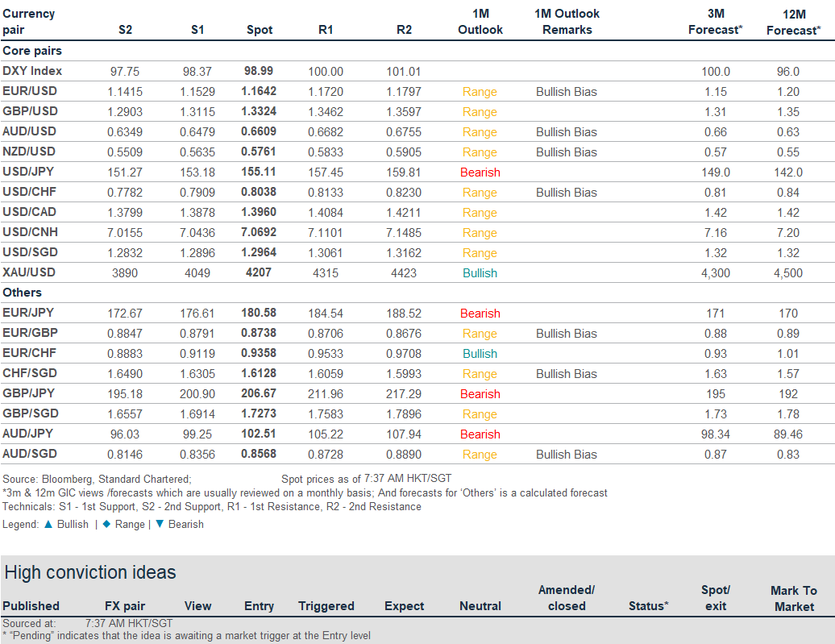The image size is (835, 644).
Task: Click the Bearish outlook for USD/JPY
Action: click(480, 172)
